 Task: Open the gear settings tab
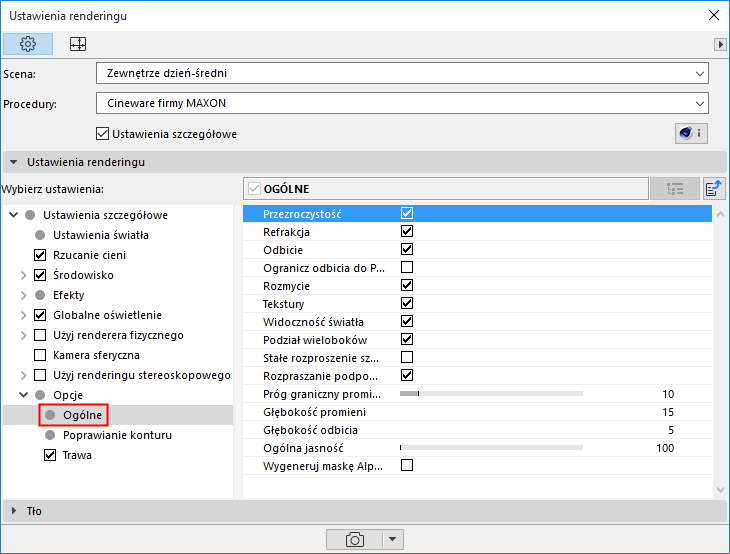coord(28,44)
